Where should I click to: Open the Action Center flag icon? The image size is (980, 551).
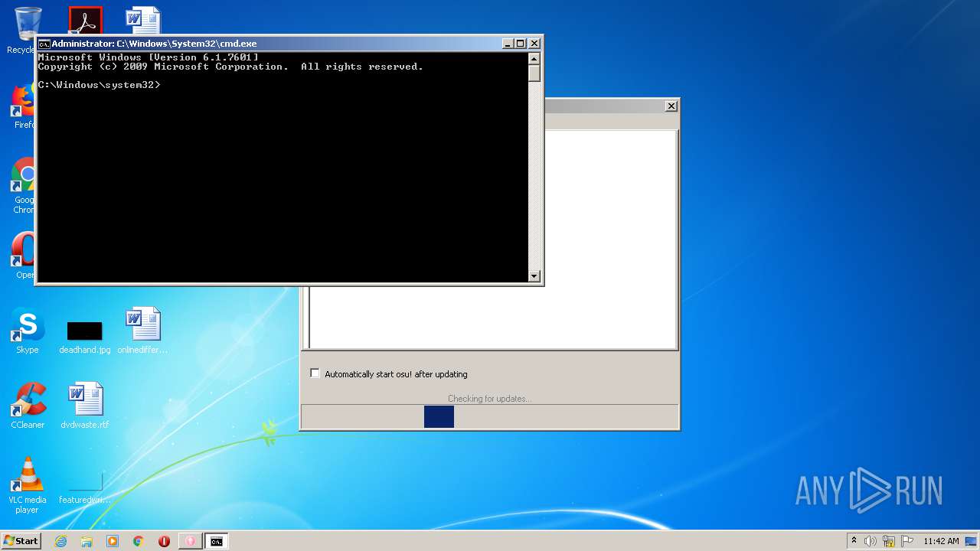point(907,541)
